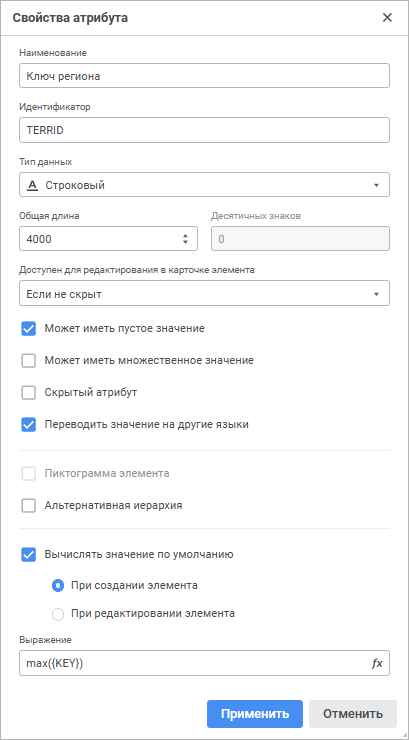
Task: Check the 'Скрытый атрибут' option
Action: click(29, 393)
